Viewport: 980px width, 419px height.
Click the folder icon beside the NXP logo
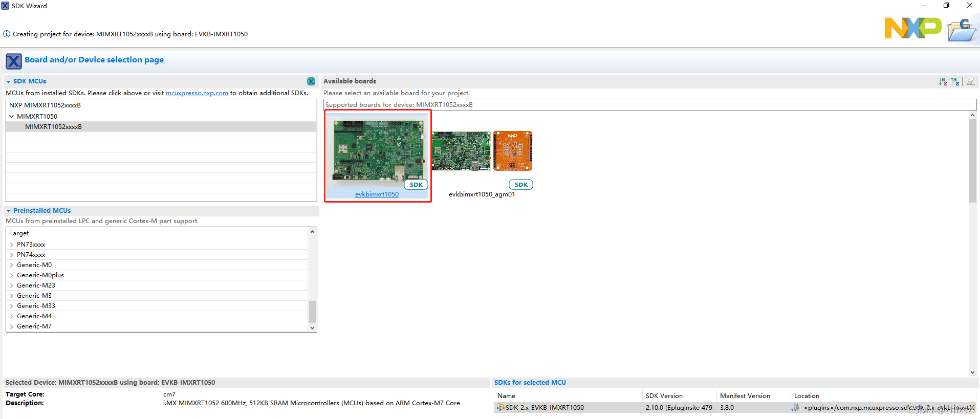pos(962,30)
